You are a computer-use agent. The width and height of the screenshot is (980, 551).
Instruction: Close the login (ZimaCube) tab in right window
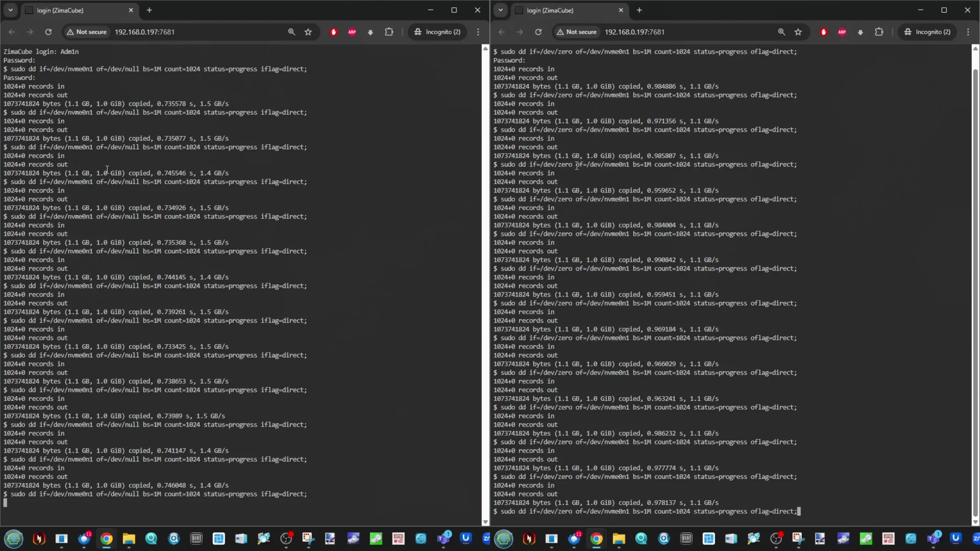click(621, 10)
